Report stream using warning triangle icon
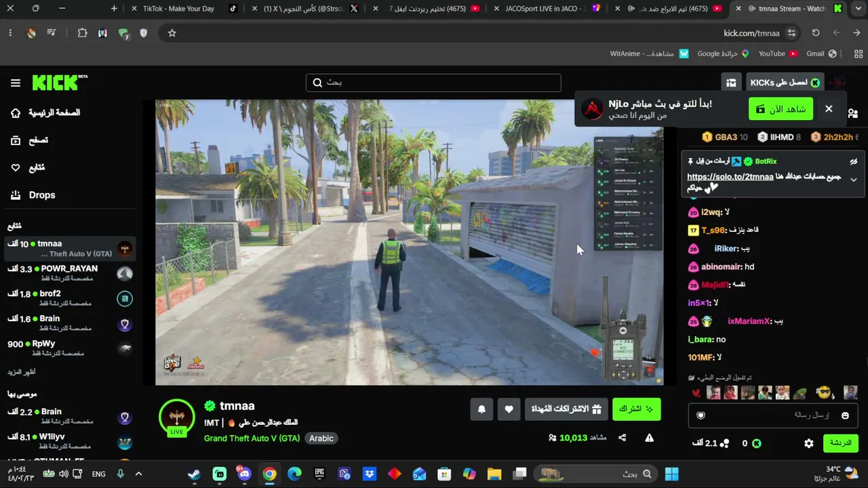868x488 pixels. [x=649, y=438]
